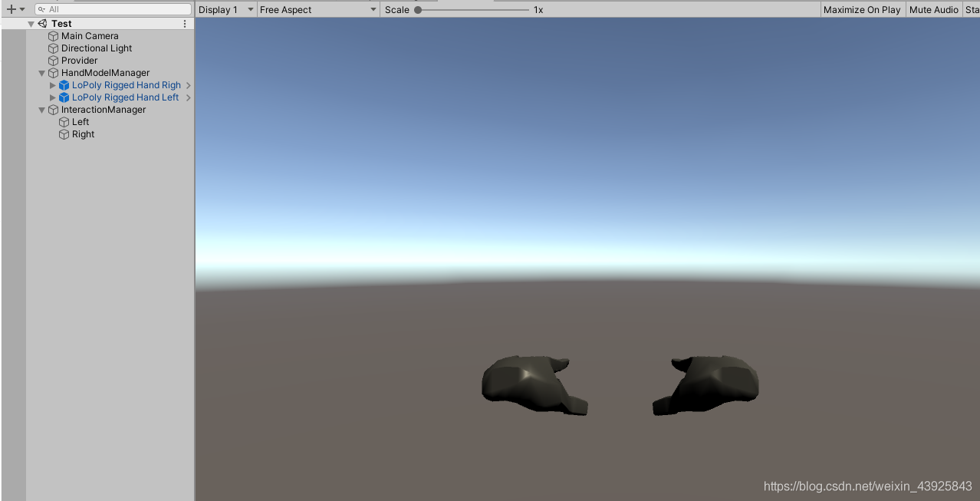
Task: Click the Main Camera cube icon
Action: tap(53, 36)
